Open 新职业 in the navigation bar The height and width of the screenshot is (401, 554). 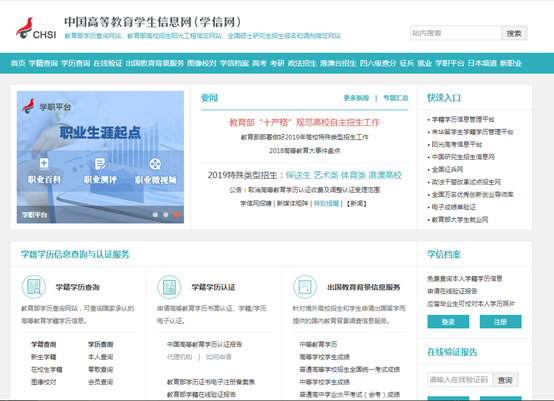(511, 63)
